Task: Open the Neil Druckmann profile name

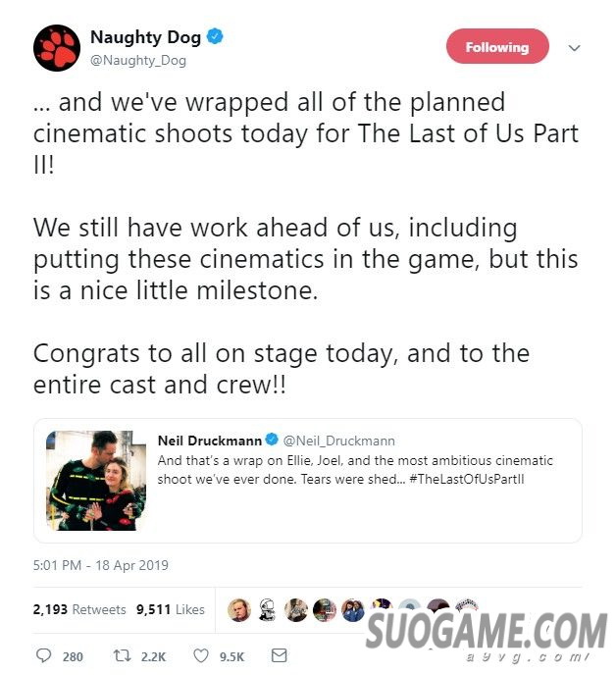Action: [210, 441]
